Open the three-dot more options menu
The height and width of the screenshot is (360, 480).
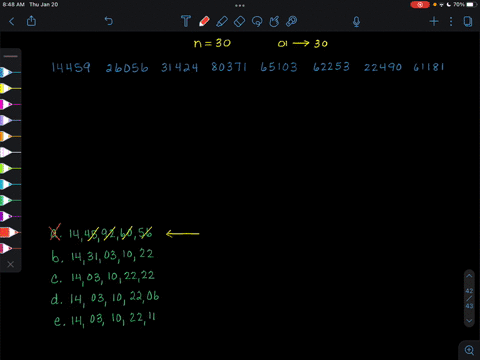tap(451, 21)
